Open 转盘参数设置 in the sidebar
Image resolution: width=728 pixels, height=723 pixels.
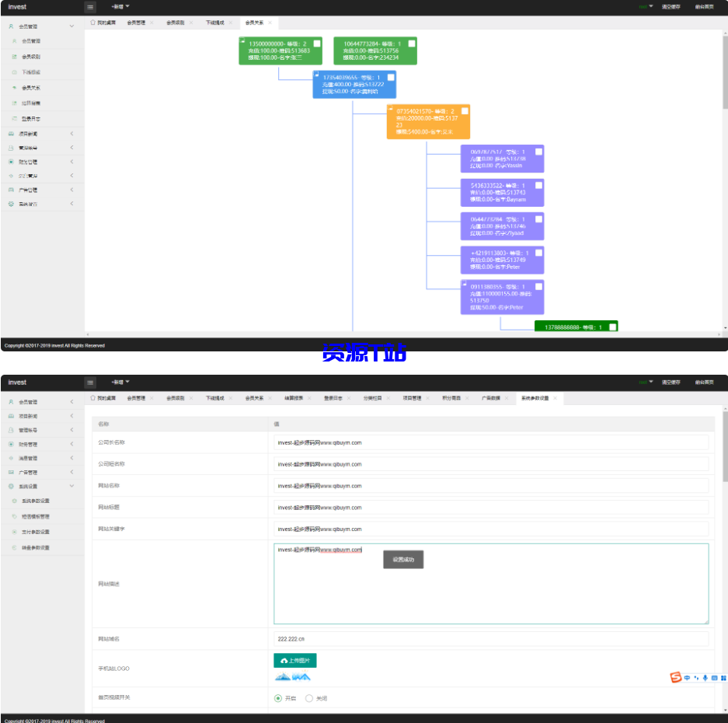pos(35,548)
